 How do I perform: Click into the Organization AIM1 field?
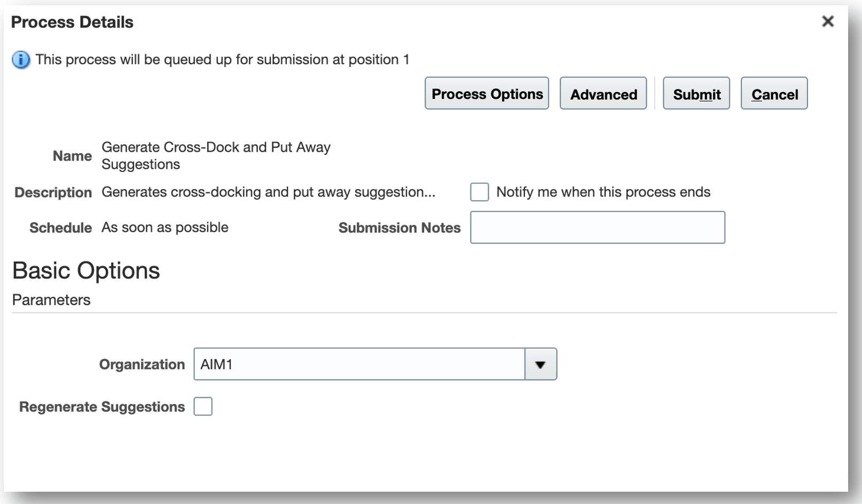(x=359, y=365)
